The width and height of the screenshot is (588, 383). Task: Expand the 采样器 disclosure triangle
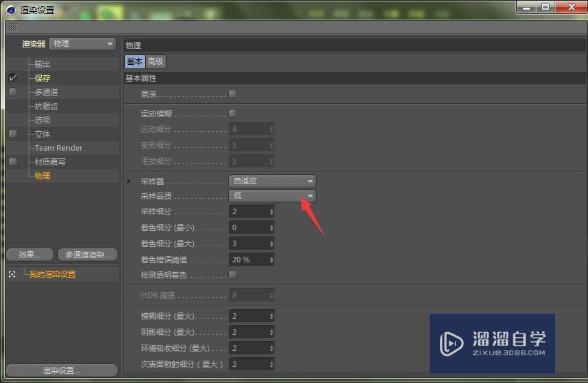click(128, 181)
